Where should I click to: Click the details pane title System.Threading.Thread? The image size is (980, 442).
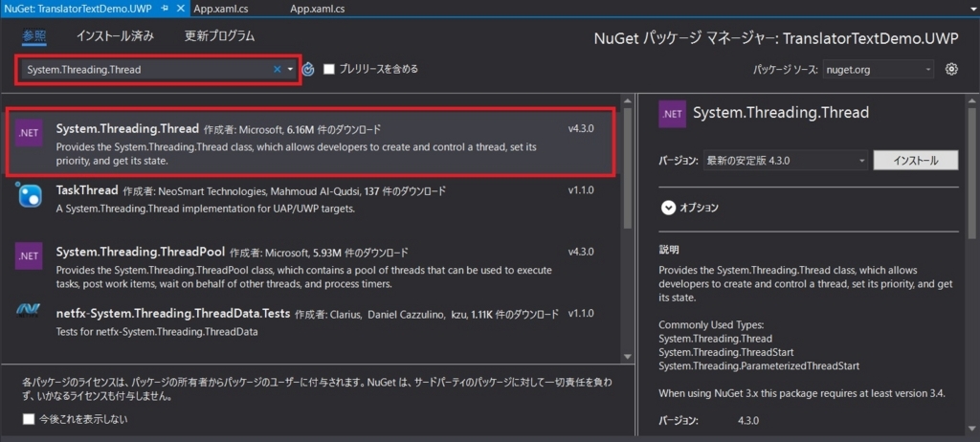[x=781, y=113]
